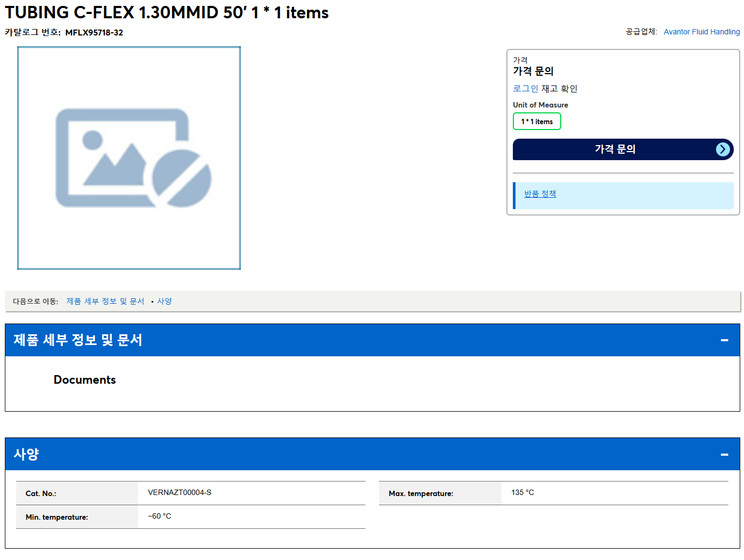Collapse the 사양 section with minus icon
The image size is (744, 560).
click(724, 455)
